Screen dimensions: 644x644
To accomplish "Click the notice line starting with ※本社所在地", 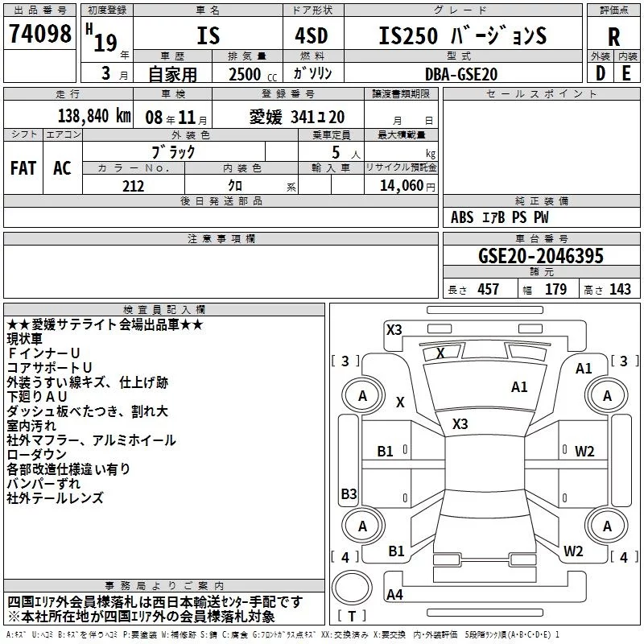I will click(142, 617).
